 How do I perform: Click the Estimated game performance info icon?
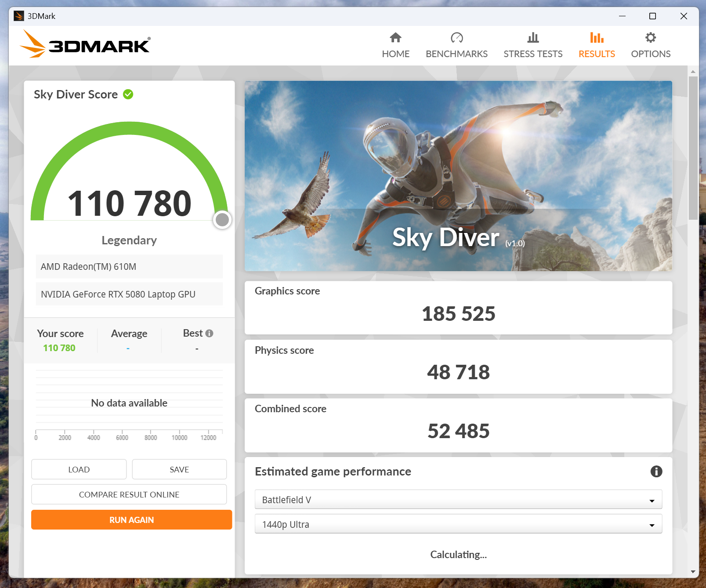656,472
